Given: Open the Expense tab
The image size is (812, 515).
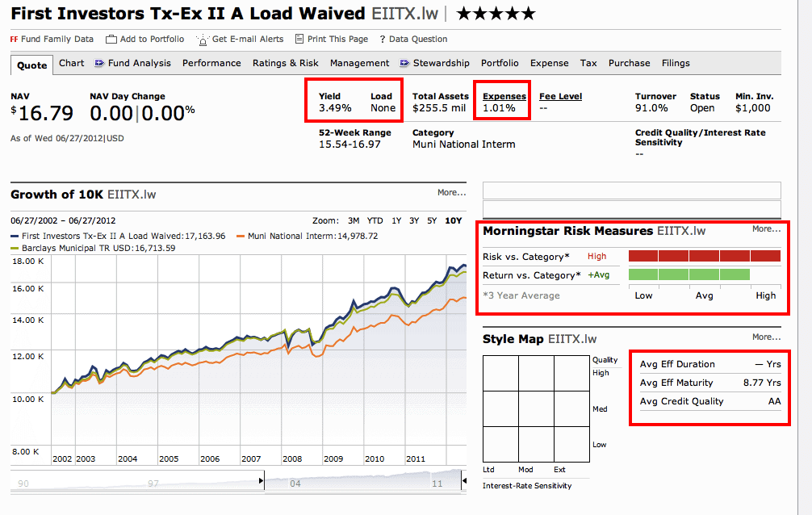Looking at the screenshot, I should coord(550,63).
